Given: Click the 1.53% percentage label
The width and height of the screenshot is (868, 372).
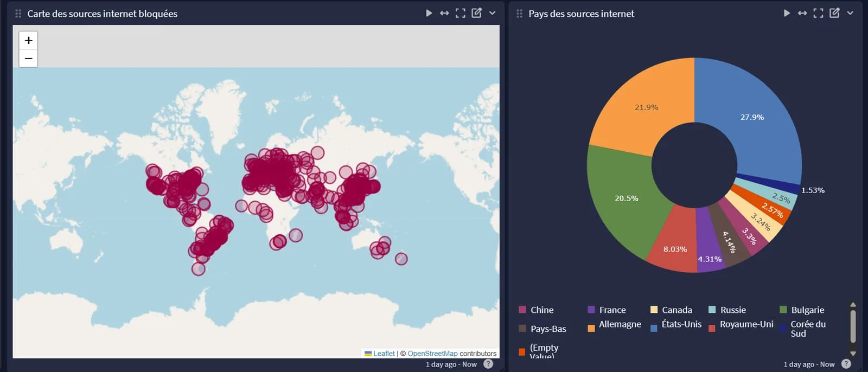Looking at the screenshot, I should 813,190.
